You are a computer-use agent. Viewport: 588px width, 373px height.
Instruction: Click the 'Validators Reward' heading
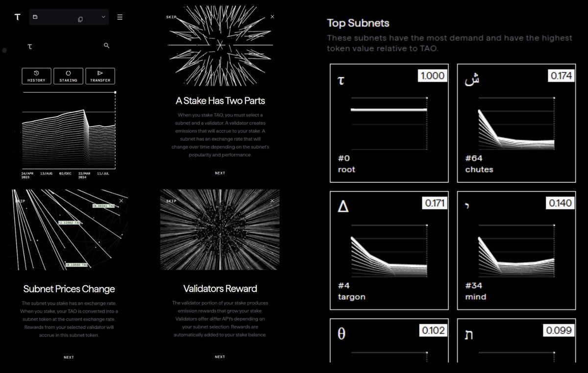pyautogui.click(x=220, y=288)
